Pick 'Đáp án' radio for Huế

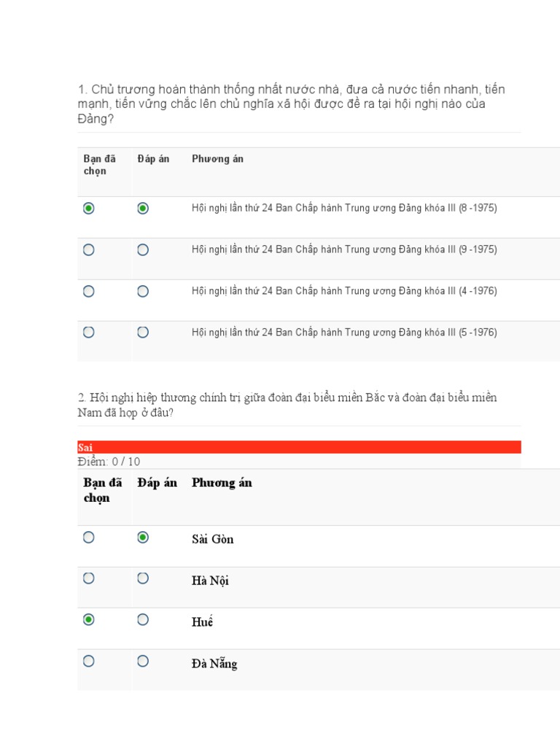click(x=143, y=619)
